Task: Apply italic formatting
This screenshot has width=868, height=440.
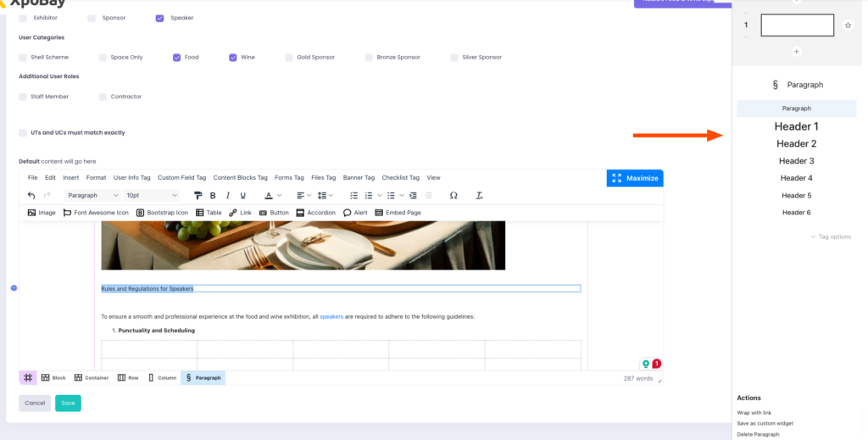Action: [228, 195]
